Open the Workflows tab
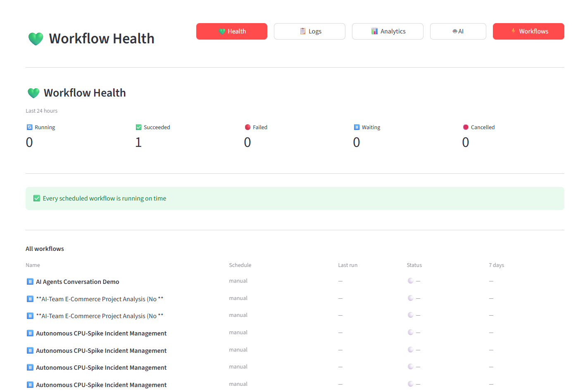578x392 pixels. tap(528, 31)
